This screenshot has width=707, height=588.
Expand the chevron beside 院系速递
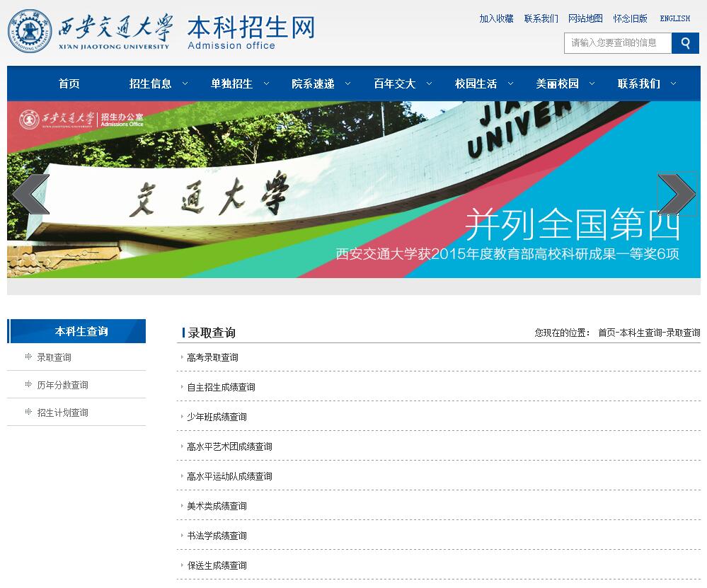(x=347, y=83)
